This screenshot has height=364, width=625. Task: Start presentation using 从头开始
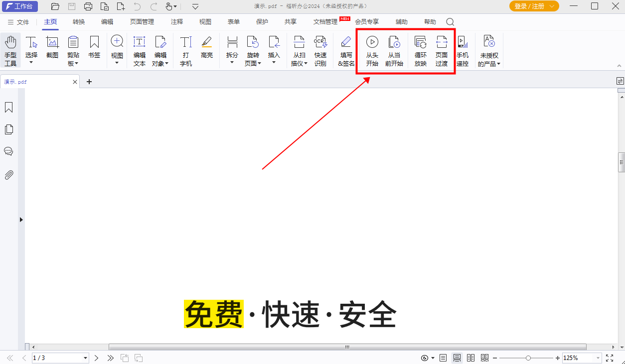point(371,50)
